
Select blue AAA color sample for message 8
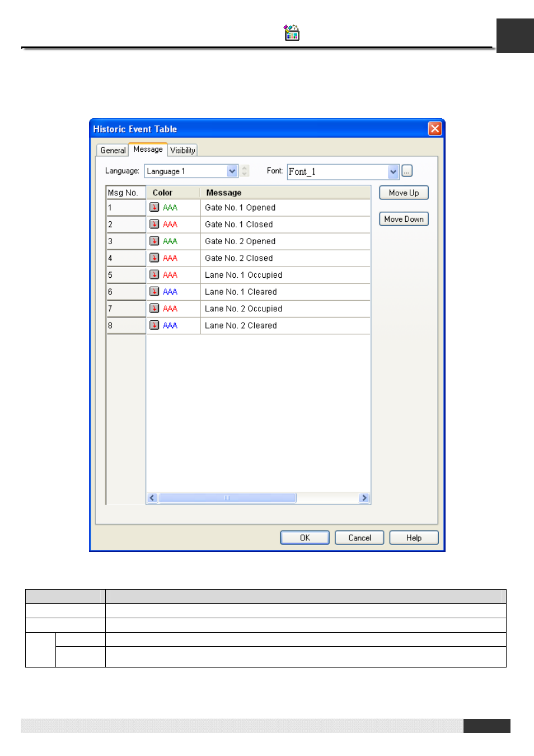coord(170,325)
